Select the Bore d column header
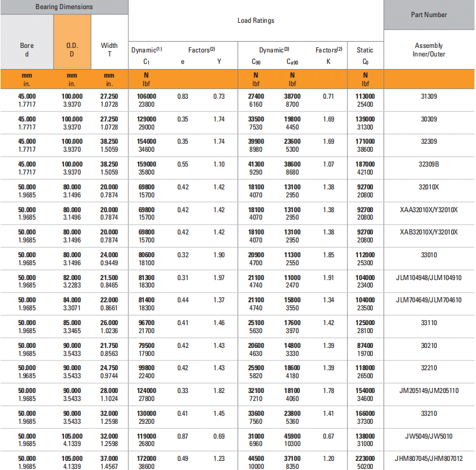 [27, 50]
